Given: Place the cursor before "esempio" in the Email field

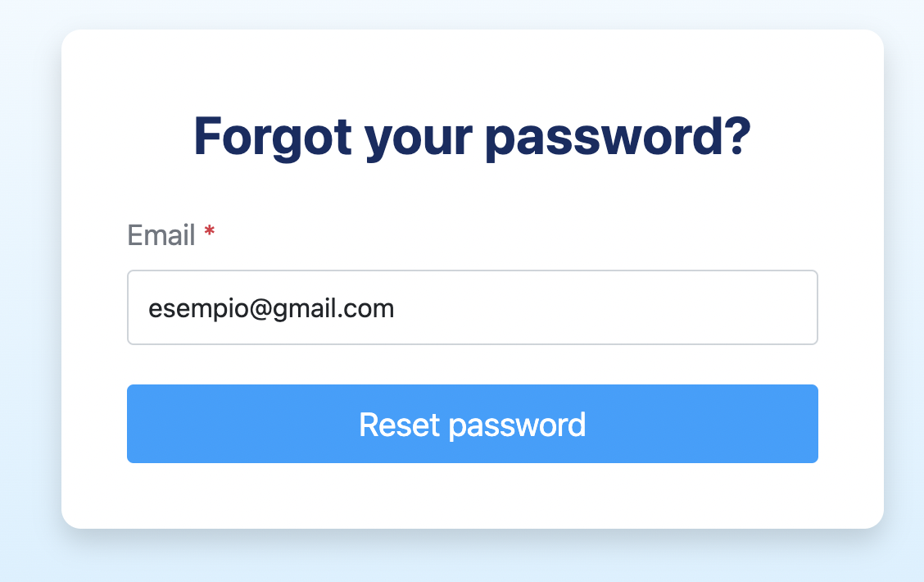Looking at the screenshot, I should [x=148, y=308].
